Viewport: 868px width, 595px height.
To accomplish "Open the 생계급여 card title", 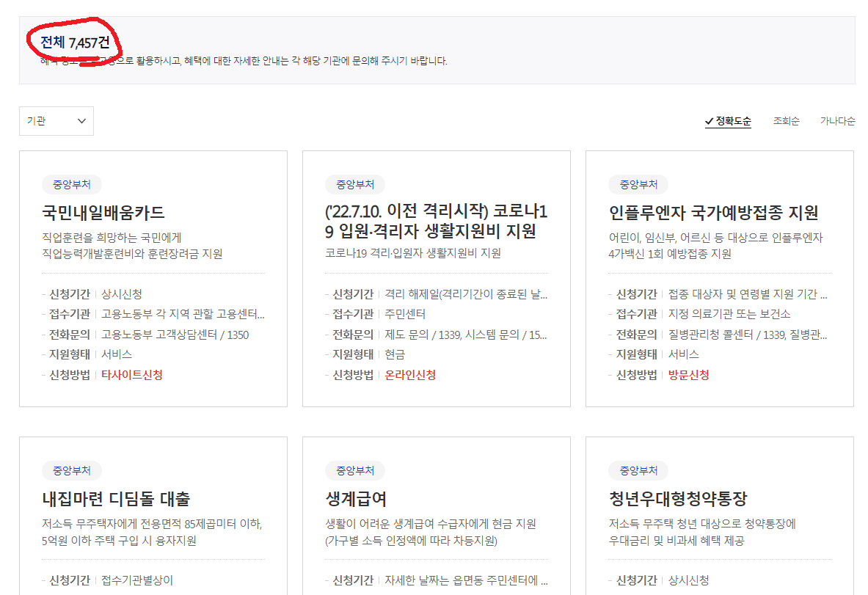I will pyautogui.click(x=356, y=499).
